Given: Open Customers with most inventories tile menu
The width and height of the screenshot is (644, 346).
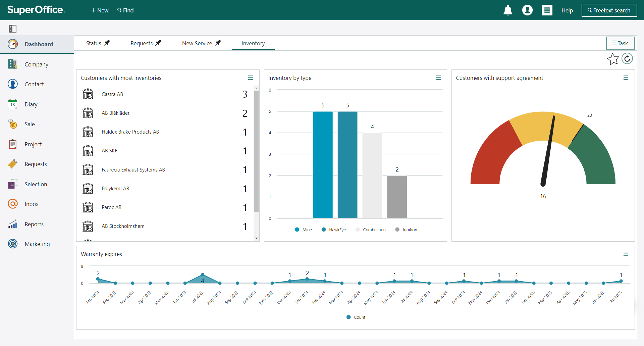Looking at the screenshot, I should tap(250, 78).
